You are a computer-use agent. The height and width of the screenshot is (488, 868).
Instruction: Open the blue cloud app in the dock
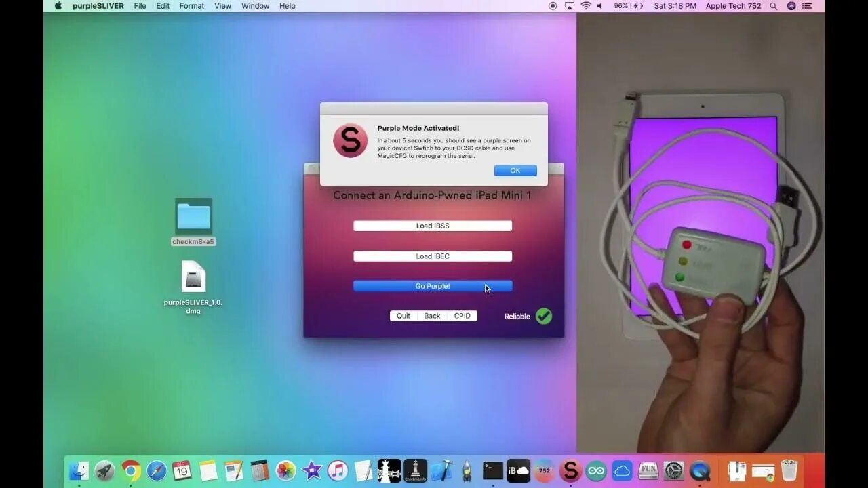tap(622, 470)
